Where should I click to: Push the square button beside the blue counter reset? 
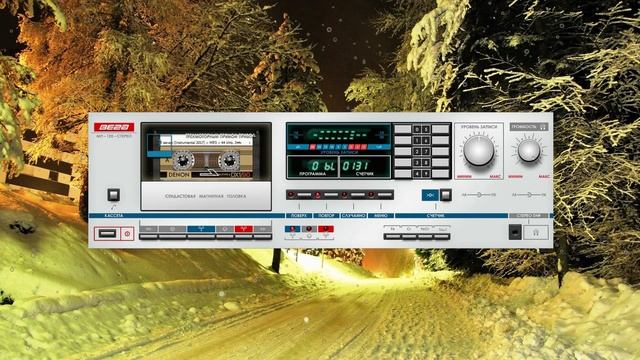[x=446, y=195]
